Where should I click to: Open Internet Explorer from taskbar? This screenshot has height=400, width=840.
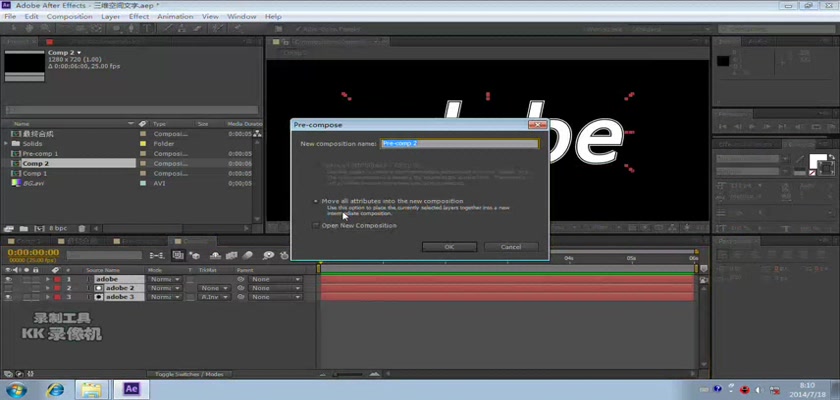pos(55,389)
